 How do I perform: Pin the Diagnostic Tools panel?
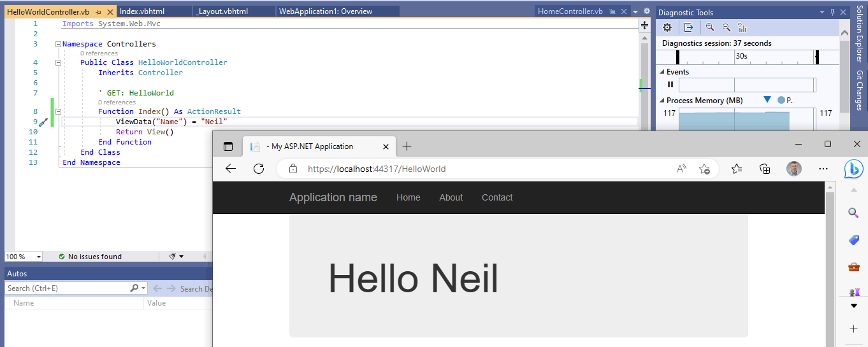point(832,12)
